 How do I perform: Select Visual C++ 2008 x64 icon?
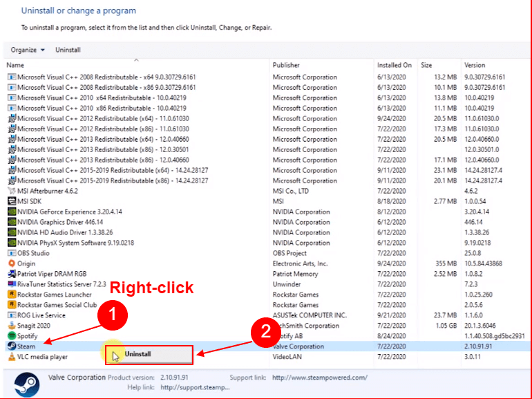pyautogui.click(x=12, y=77)
